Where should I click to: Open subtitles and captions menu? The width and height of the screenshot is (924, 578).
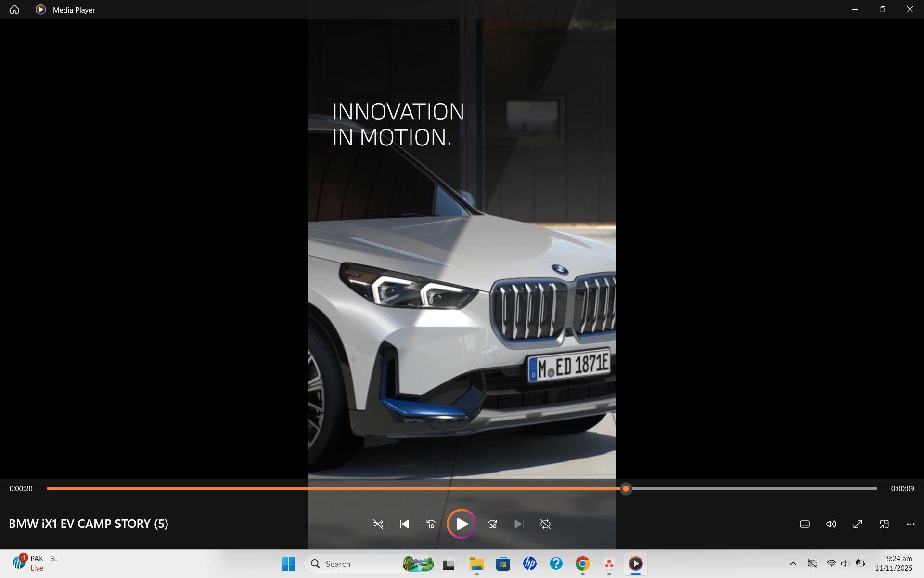point(805,524)
